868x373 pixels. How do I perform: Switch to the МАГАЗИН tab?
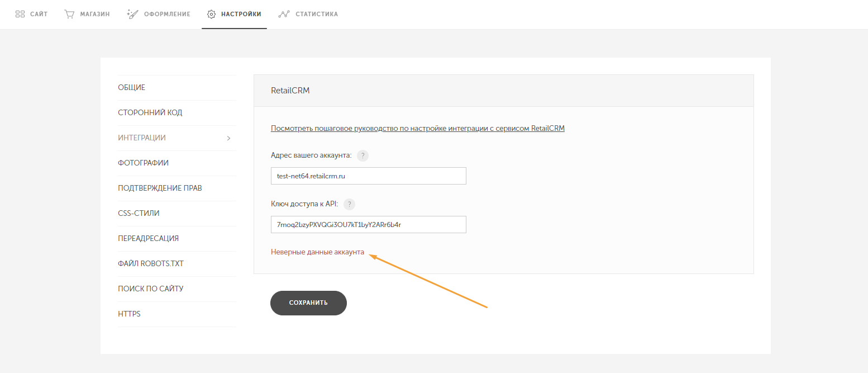[87, 14]
